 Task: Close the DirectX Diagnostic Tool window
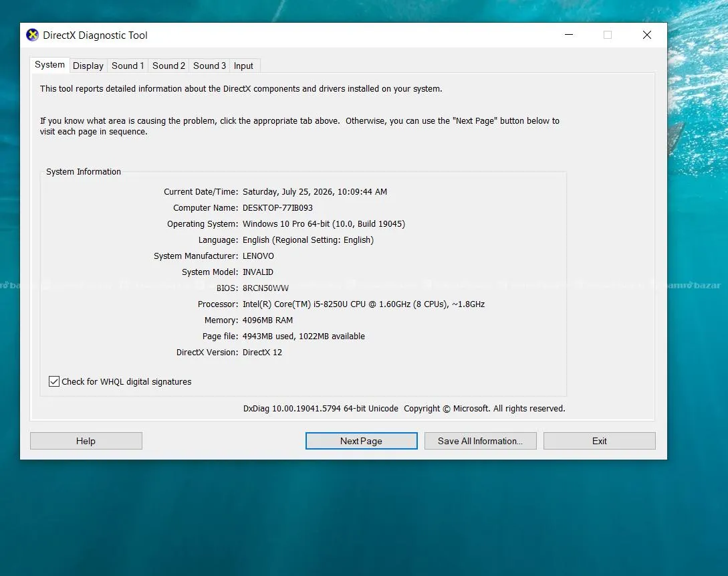[x=646, y=35]
